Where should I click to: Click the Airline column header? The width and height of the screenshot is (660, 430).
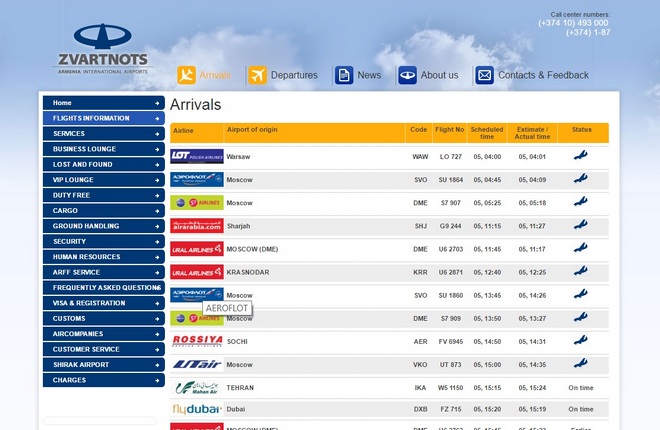coord(184,130)
